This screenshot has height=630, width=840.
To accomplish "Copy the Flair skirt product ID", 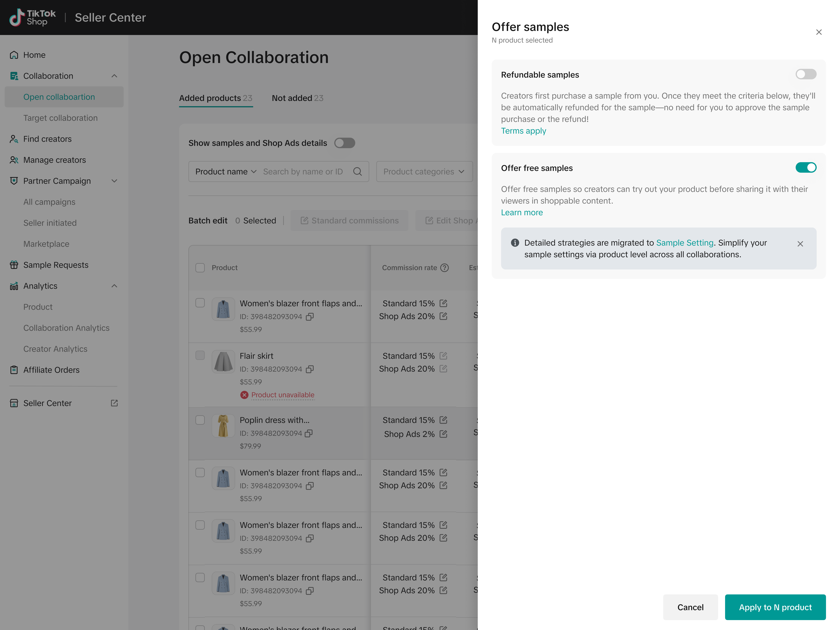I will pyautogui.click(x=310, y=369).
